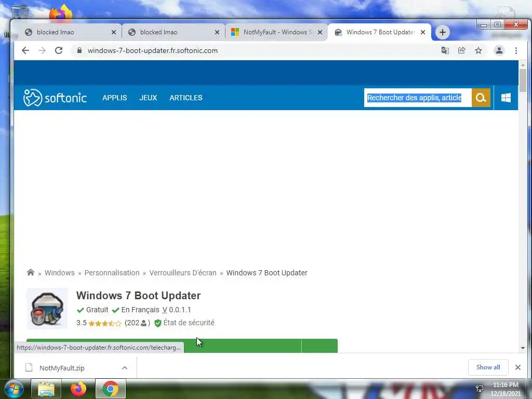Click the scrollbar down arrow
The image size is (532, 399).
tap(523, 348)
